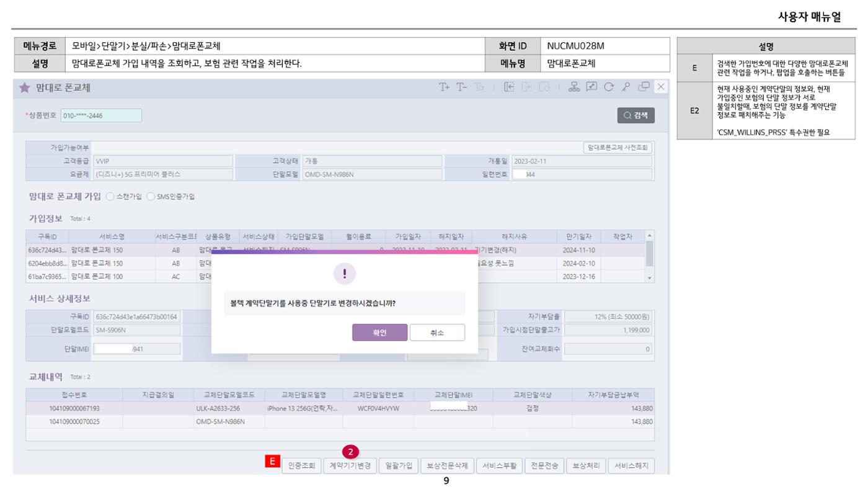Click the 단말모델코드 field SM-S906N
The height and width of the screenshot is (489, 868).
point(136,330)
